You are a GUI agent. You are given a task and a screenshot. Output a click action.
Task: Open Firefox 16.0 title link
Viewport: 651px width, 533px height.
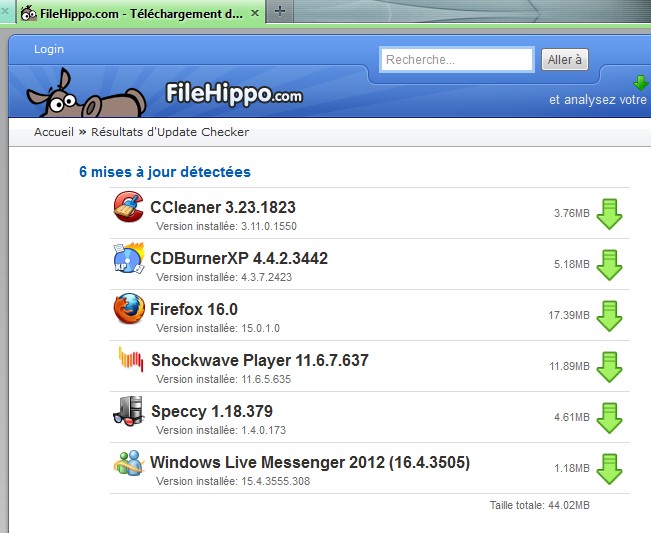pyautogui.click(x=194, y=309)
